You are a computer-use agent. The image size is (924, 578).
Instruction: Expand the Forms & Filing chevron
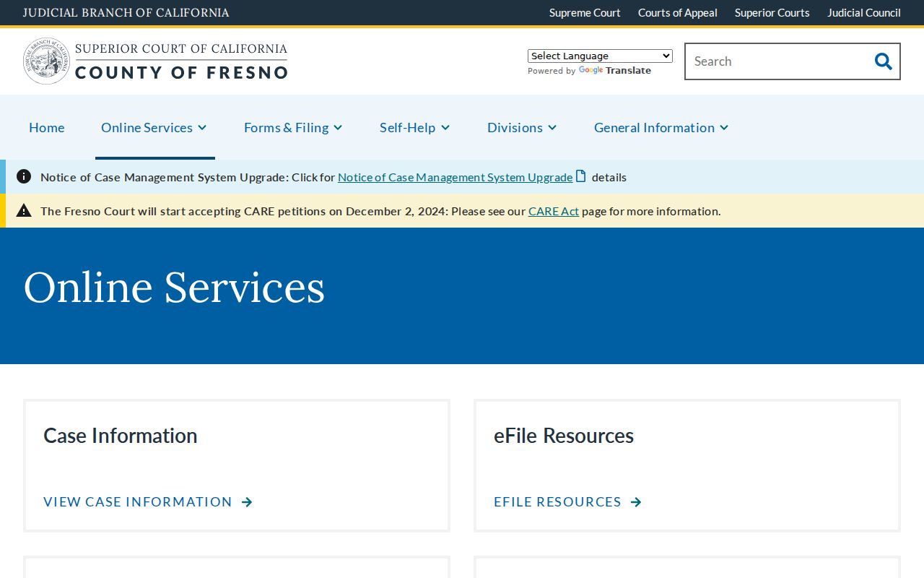point(338,127)
